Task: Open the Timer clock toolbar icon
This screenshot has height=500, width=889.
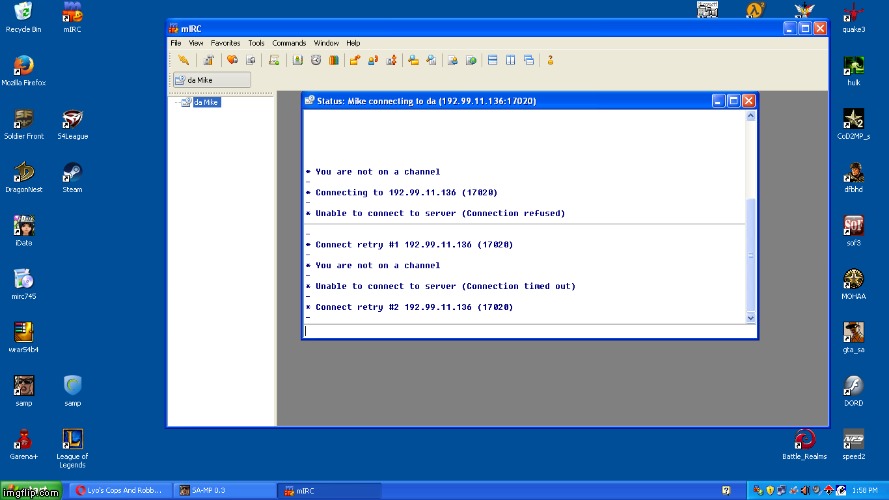Action: click(x=315, y=60)
